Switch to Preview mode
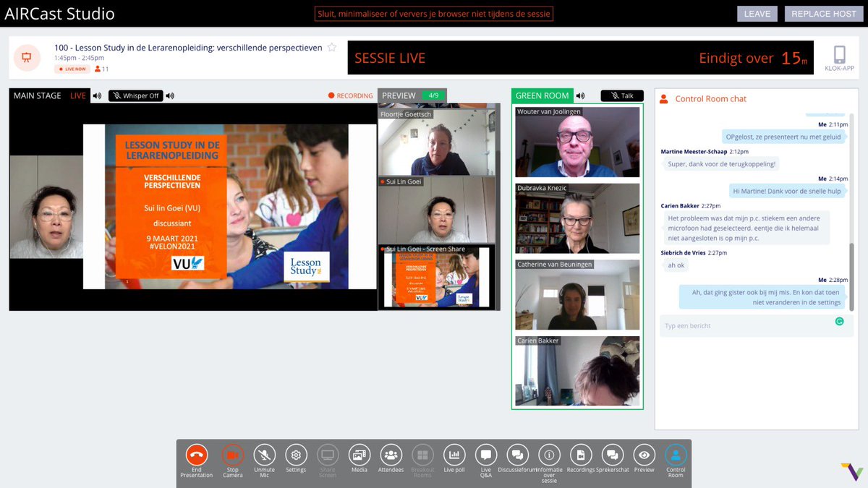 click(644, 456)
